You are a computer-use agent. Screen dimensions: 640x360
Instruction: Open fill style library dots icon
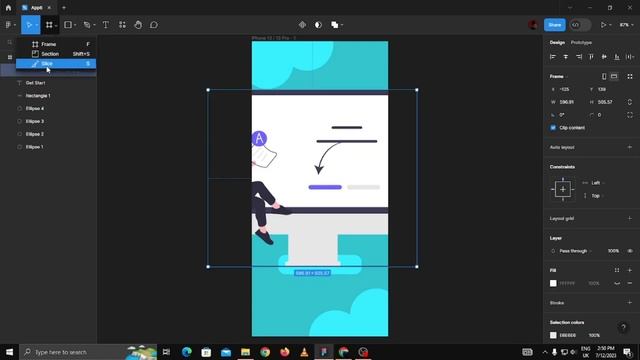point(617,270)
